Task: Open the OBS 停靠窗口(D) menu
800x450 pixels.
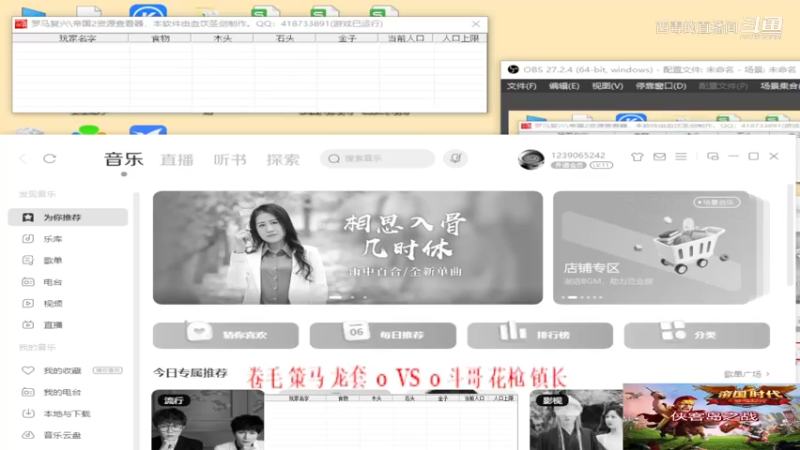Action: 661,86
